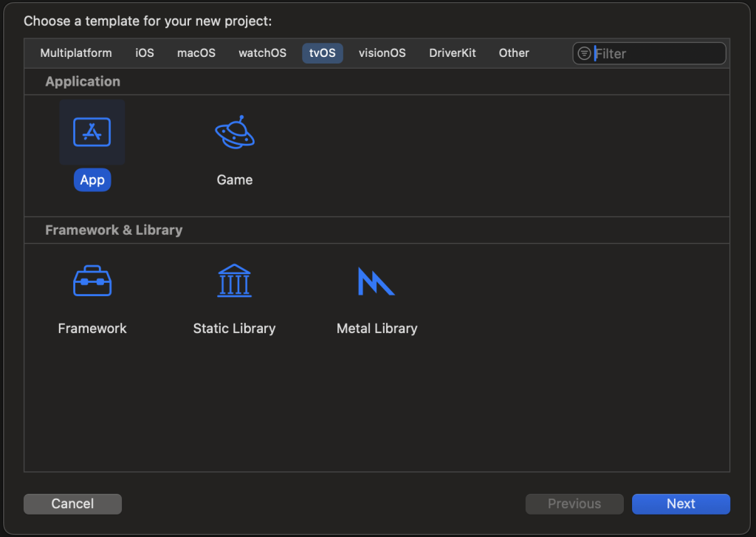This screenshot has height=537, width=756.
Task: Focus the Filter text field
Action: 657,53
